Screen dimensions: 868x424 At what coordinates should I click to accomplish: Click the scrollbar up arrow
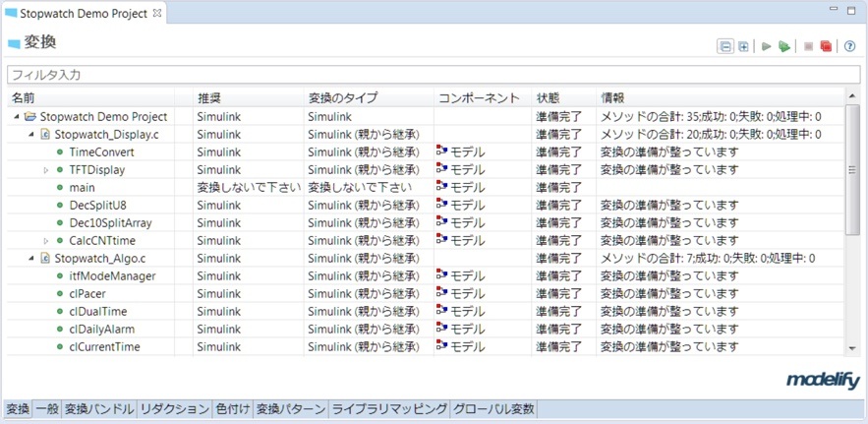coord(852,97)
